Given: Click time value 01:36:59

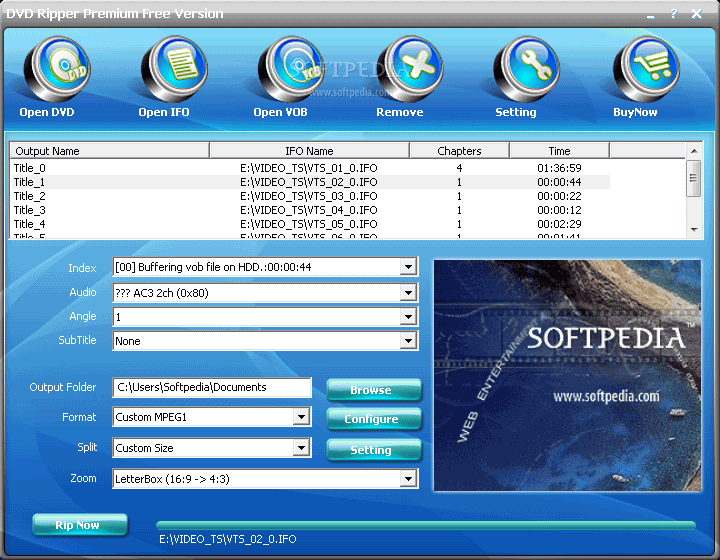Looking at the screenshot, I should (x=559, y=168).
